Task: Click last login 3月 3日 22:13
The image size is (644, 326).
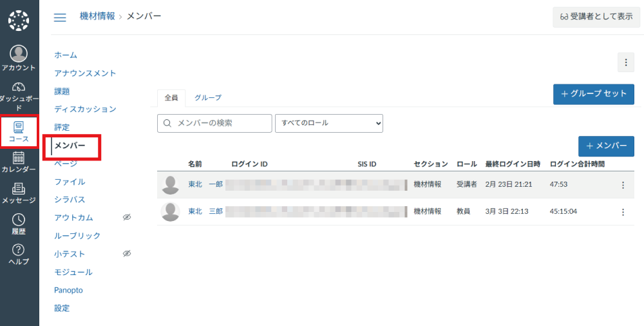Action: pos(507,211)
